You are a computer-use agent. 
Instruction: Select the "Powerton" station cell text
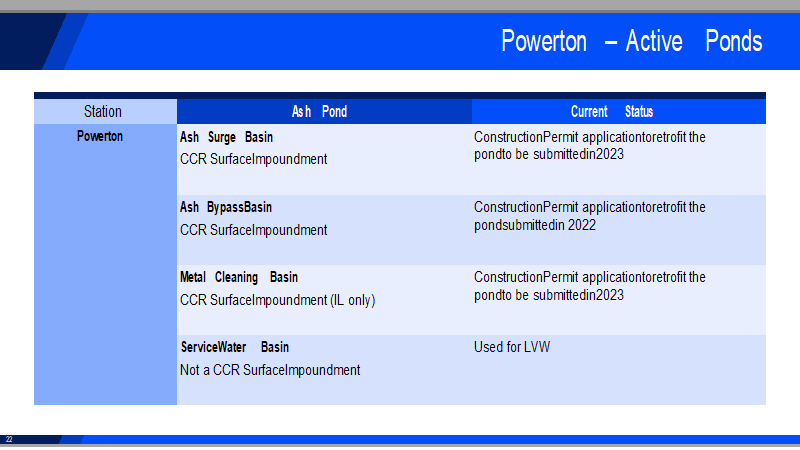point(100,136)
